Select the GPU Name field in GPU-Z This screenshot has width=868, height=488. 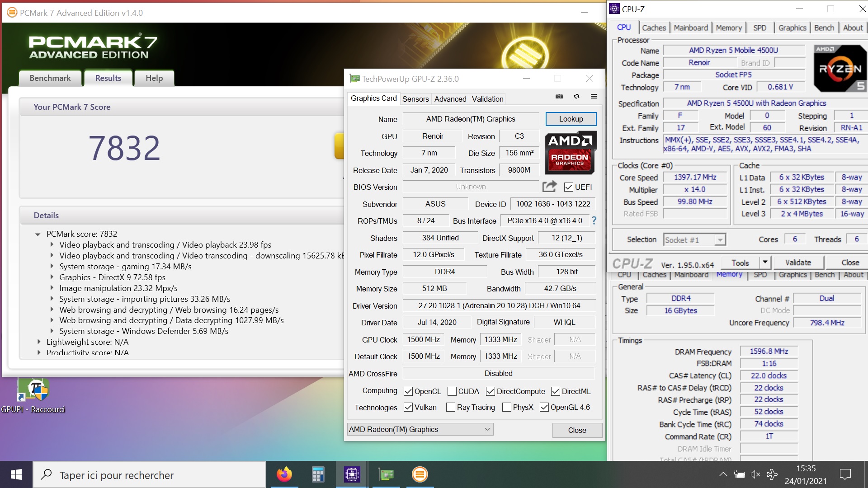pos(471,119)
